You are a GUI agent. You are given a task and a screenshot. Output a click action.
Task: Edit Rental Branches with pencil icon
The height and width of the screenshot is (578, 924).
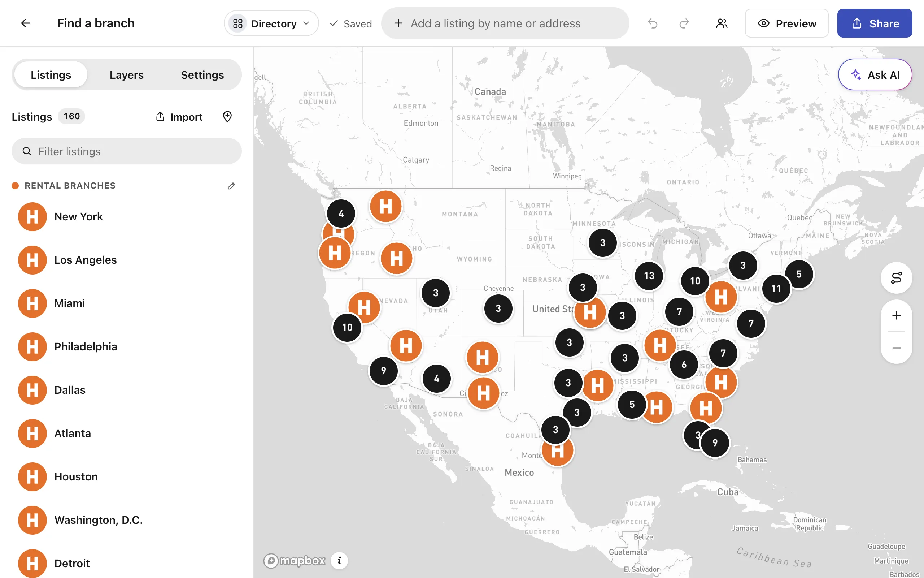click(231, 186)
